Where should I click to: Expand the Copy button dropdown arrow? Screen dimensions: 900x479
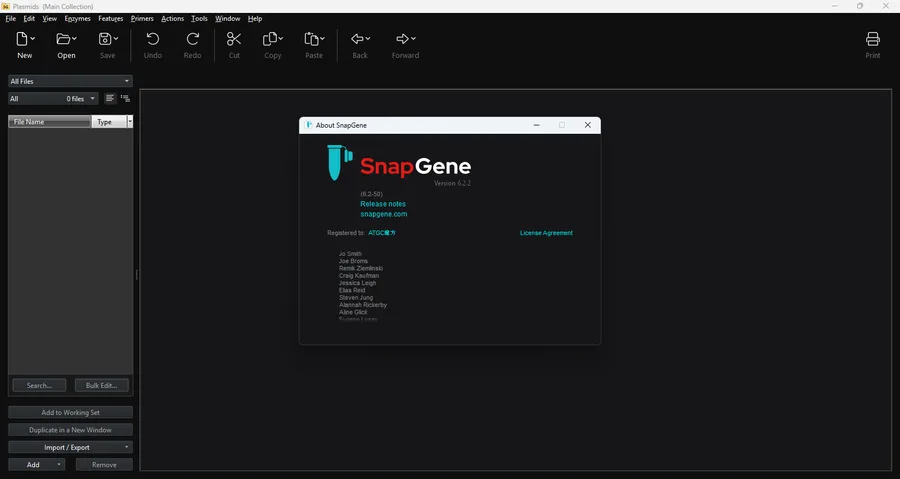[x=281, y=38]
